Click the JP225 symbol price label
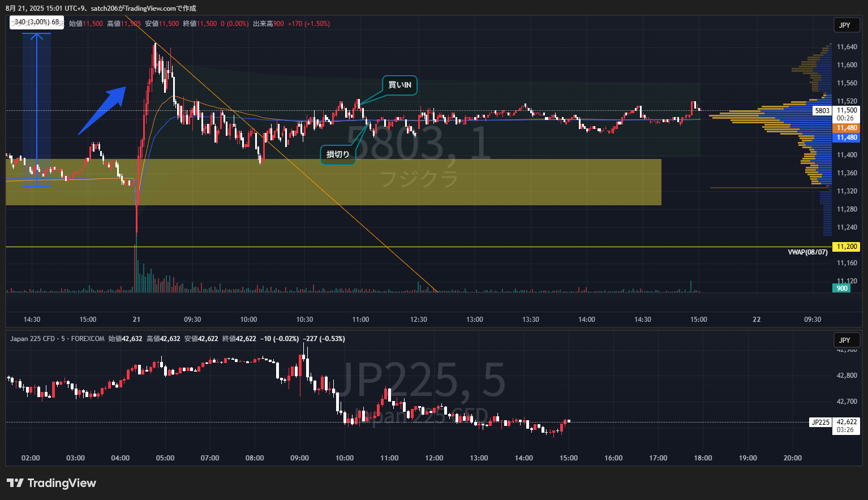The image size is (868, 500). [820, 422]
